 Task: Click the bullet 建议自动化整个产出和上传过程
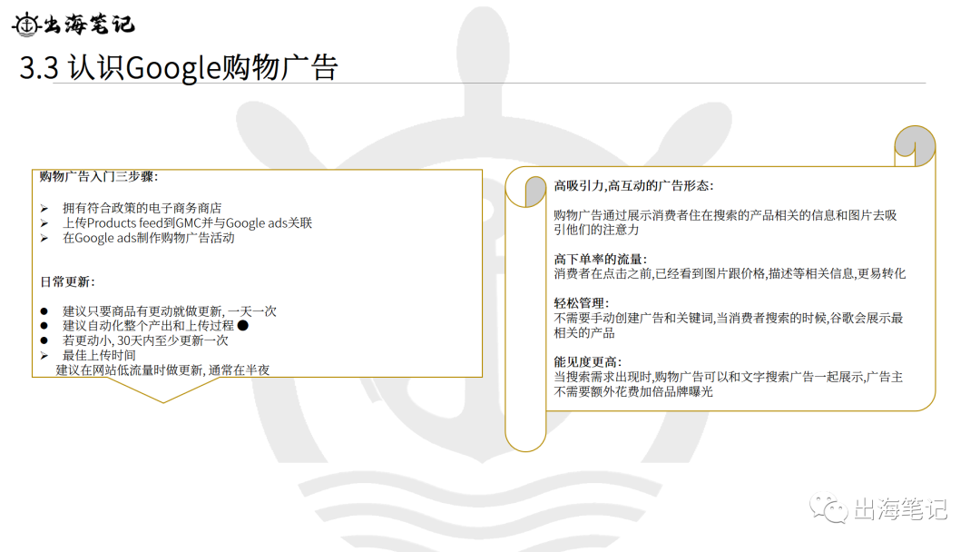point(148,326)
